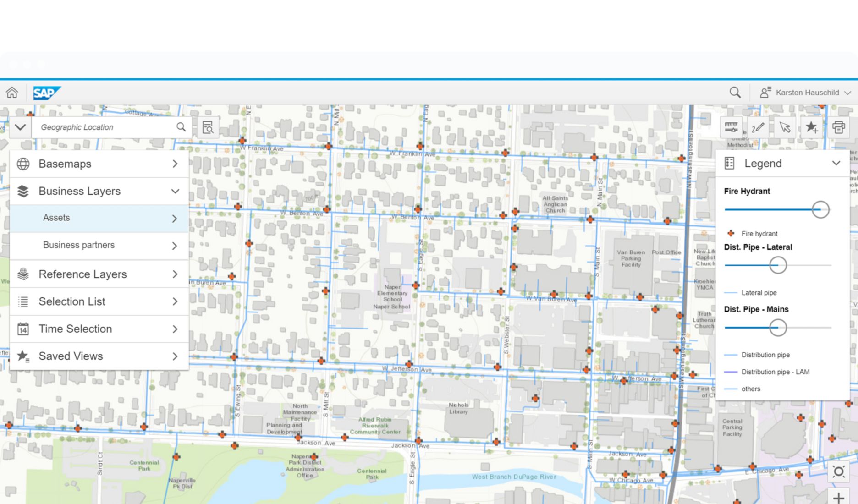The width and height of the screenshot is (858, 504).
Task: Click the Home icon in header
Action: (12, 93)
